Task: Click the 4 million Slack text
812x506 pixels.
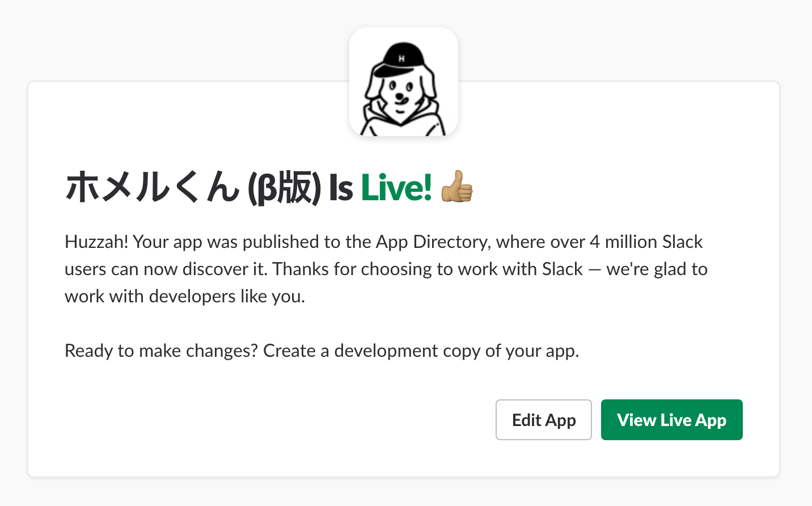Action: [646, 242]
